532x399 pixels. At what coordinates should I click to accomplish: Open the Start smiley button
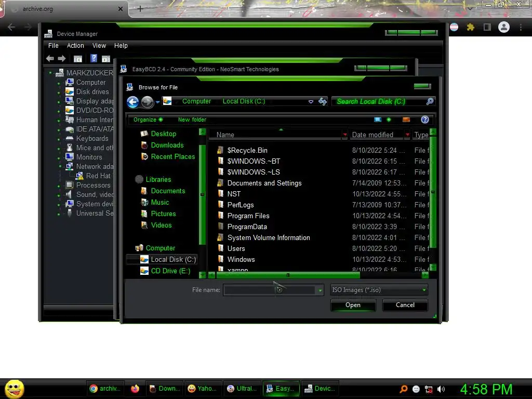coord(14,389)
